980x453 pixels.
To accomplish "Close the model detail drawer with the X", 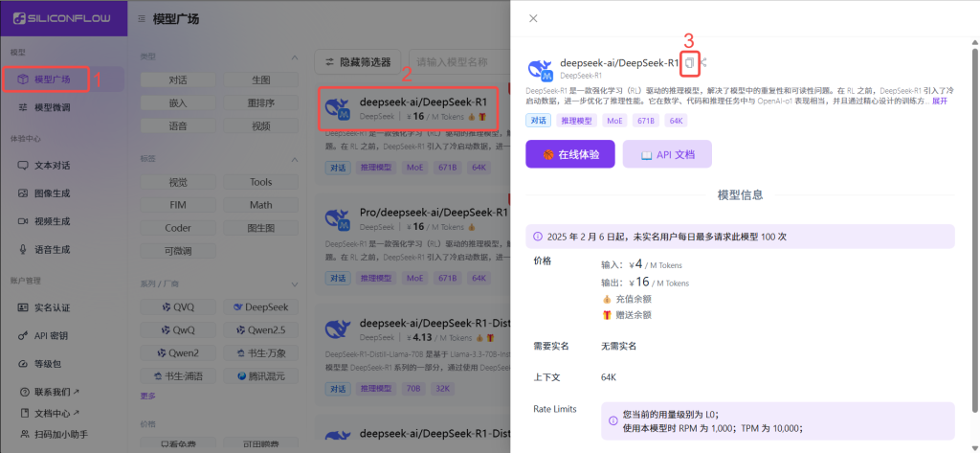I will pos(533,18).
